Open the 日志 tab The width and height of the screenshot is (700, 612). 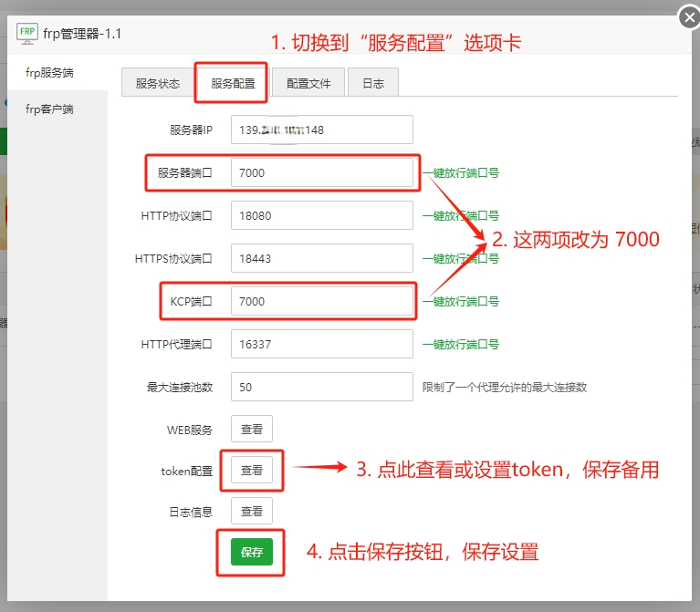(x=372, y=83)
